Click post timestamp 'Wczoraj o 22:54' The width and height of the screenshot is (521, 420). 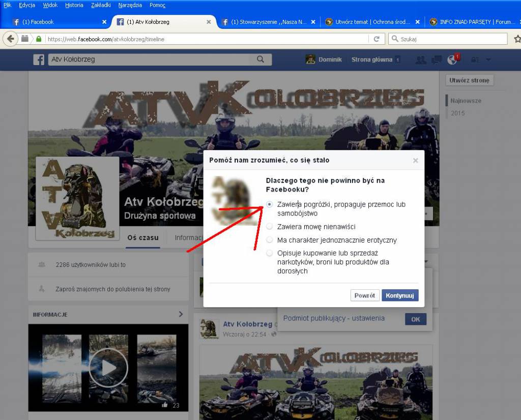pos(245,335)
